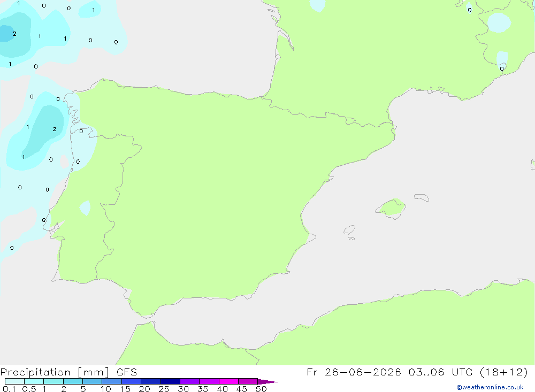Viewport: 535px width, 392px height.
Task: Click the 0.1–0.5 mm lightest legend swatch
Action: click(x=14, y=381)
